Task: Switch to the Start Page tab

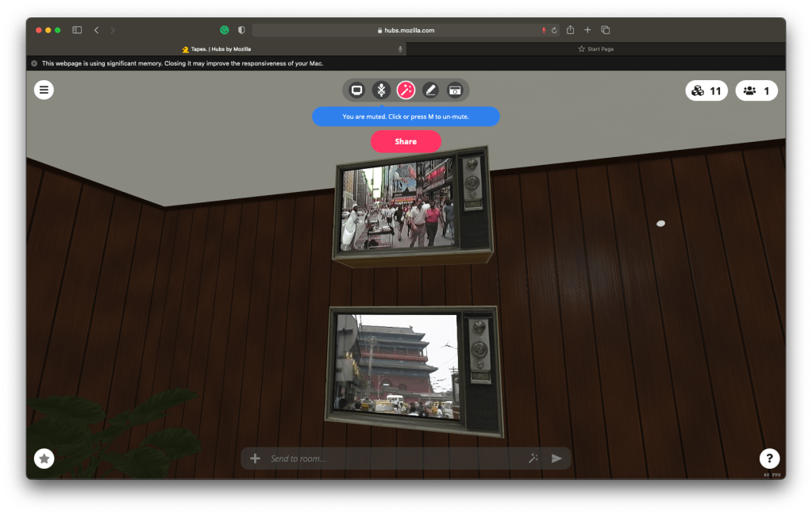Action: pyautogui.click(x=595, y=49)
